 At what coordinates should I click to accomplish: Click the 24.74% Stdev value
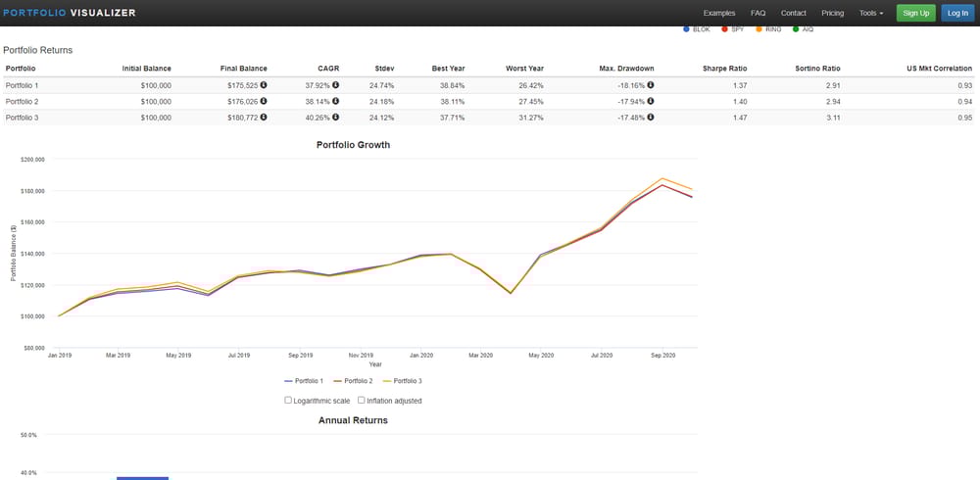tap(382, 85)
